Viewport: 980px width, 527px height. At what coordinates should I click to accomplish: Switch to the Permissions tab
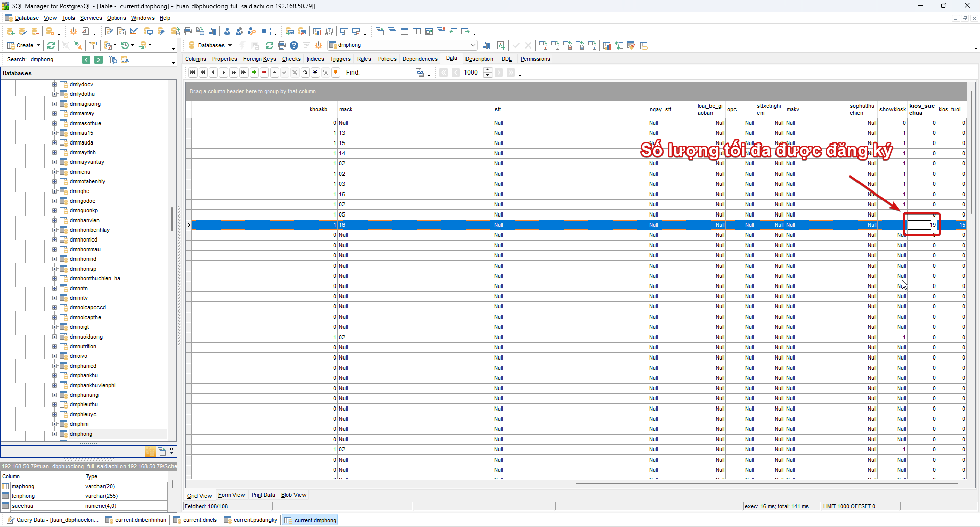click(x=535, y=59)
